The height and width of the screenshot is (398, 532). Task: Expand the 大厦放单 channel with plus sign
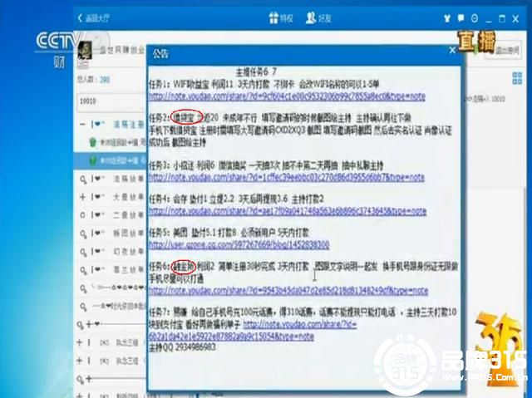(82, 197)
